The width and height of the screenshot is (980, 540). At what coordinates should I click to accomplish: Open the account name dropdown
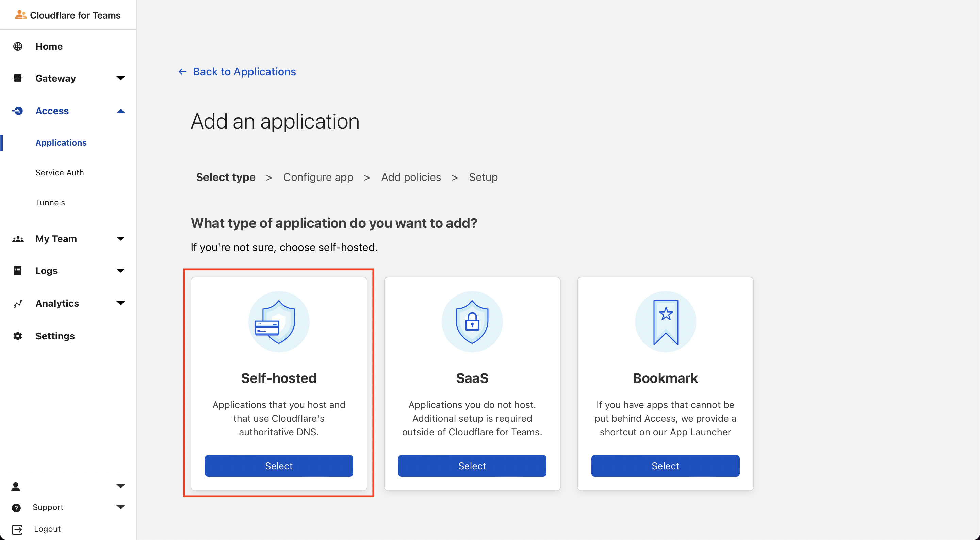pos(120,486)
